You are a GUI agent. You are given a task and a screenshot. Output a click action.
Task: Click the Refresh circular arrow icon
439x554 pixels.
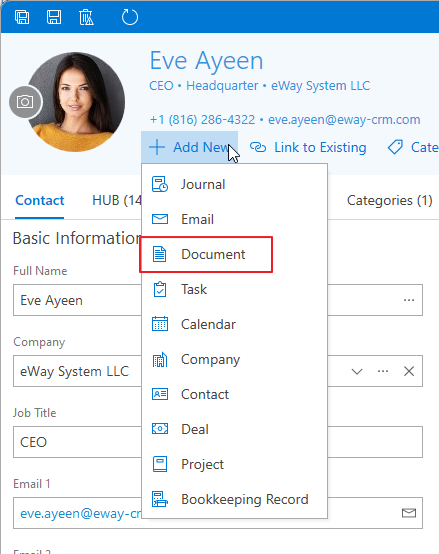point(130,17)
